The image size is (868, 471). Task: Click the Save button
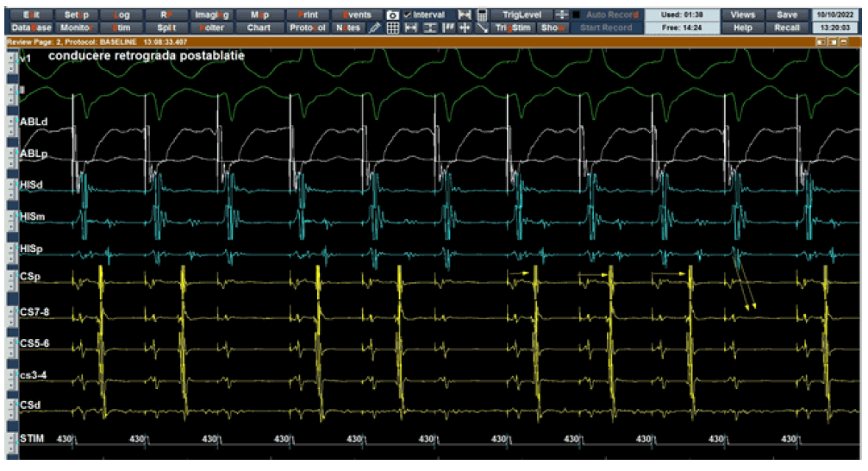787,15
